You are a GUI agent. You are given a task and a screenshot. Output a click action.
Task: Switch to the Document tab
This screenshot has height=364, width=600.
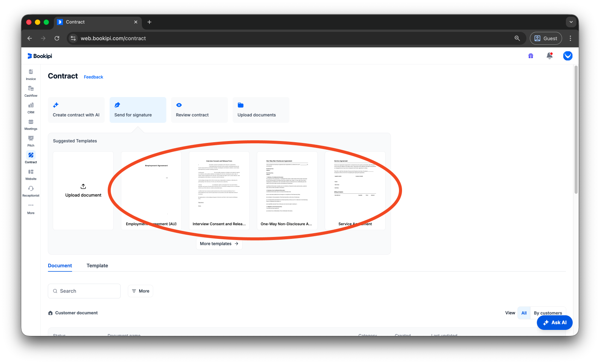click(60, 266)
